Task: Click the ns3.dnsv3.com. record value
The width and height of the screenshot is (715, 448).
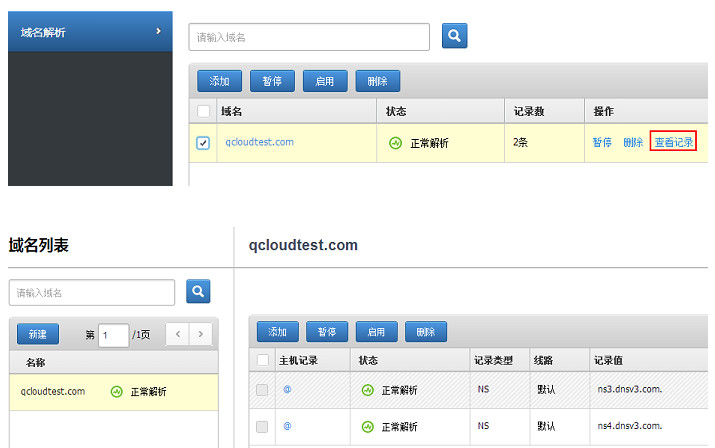Action: click(x=630, y=389)
